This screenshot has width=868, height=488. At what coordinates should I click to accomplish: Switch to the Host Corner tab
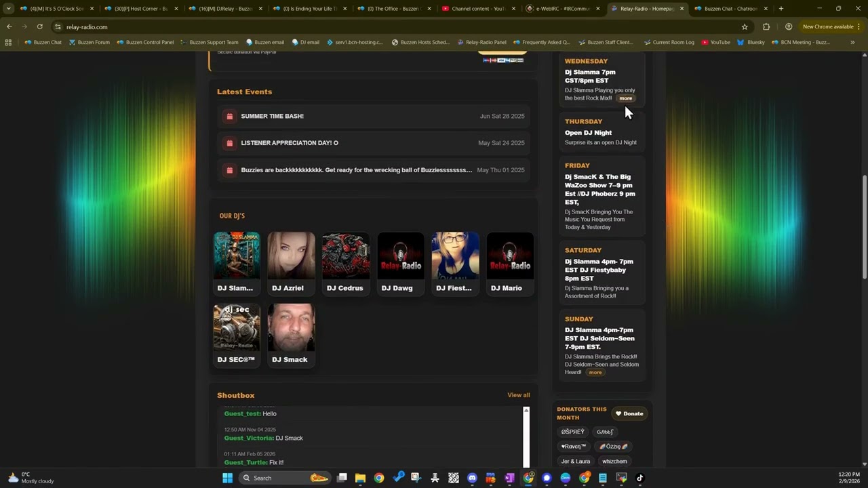pos(141,9)
